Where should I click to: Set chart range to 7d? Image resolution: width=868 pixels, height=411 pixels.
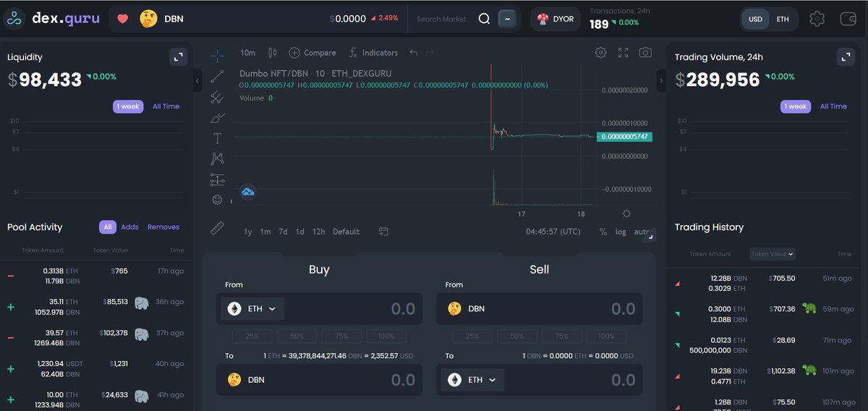[x=283, y=232]
